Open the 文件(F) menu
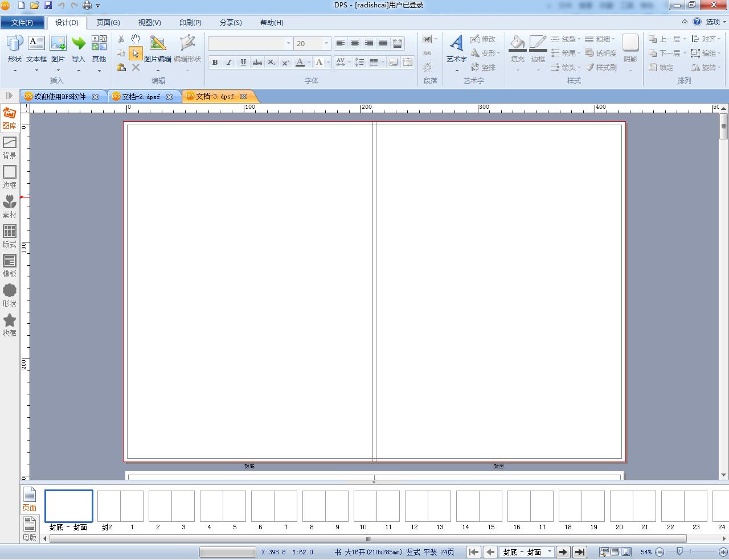Screen dimensions: 729x560 click(x=22, y=22)
